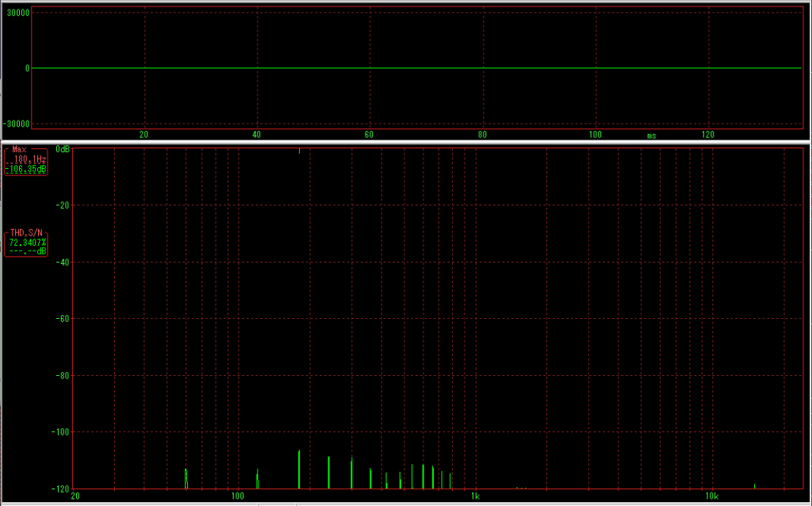Select the THD,S/N readout box title

[26, 233]
